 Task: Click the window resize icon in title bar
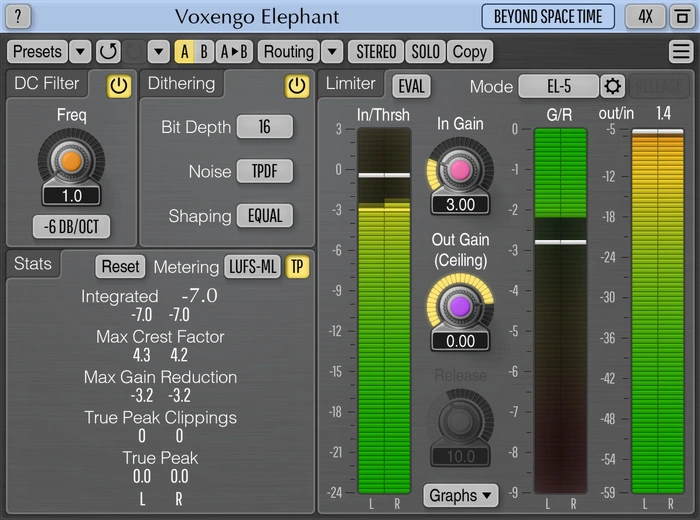682,17
